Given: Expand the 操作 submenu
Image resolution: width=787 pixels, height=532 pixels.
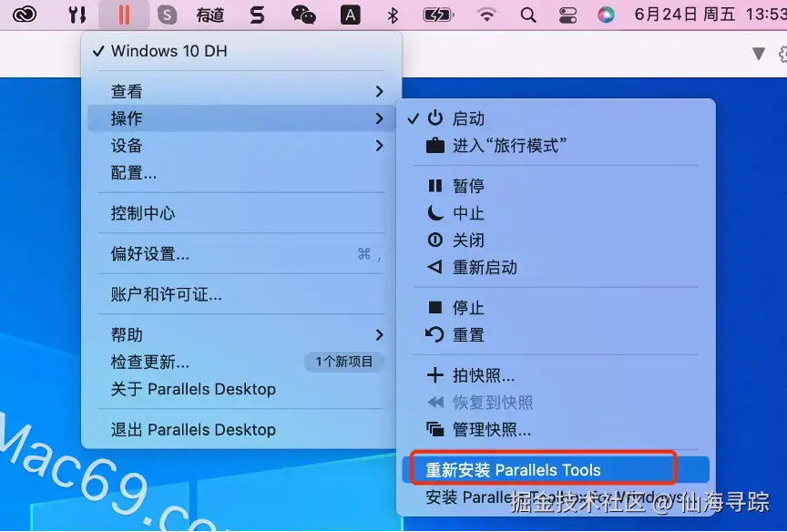Looking at the screenshot, I should (x=241, y=118).
